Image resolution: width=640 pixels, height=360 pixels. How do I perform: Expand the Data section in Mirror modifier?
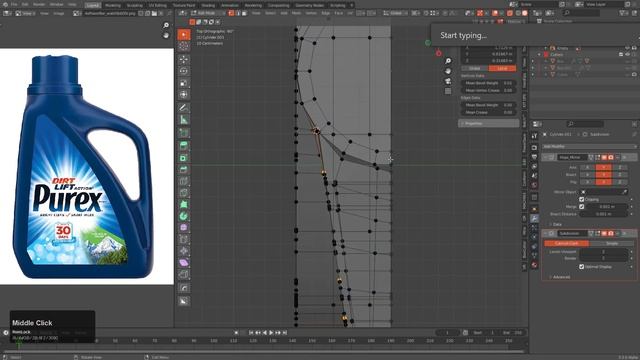click(x=556, y=224)
